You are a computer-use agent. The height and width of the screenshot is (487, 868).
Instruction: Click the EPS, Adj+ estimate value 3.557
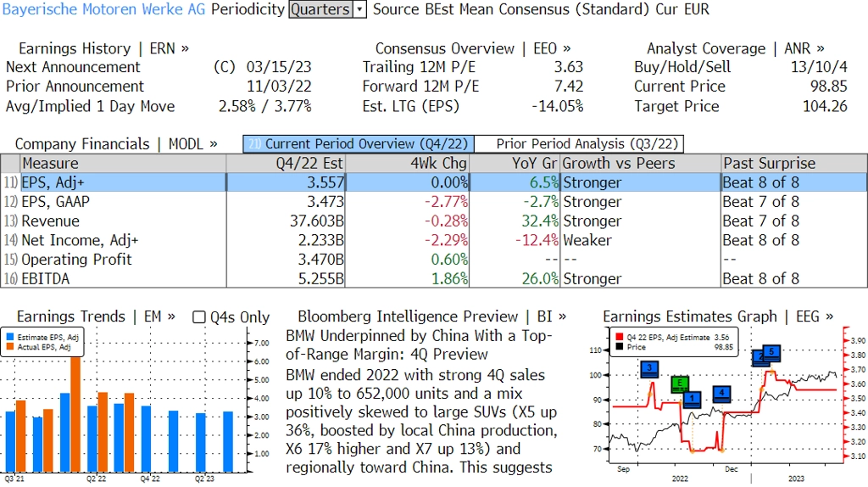click(x=325, y=182)
